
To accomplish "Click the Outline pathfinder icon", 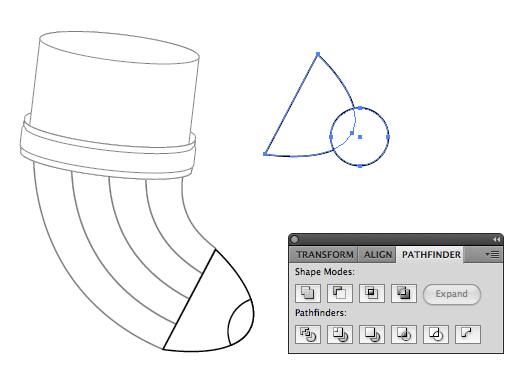I will (x=436, y=334).
